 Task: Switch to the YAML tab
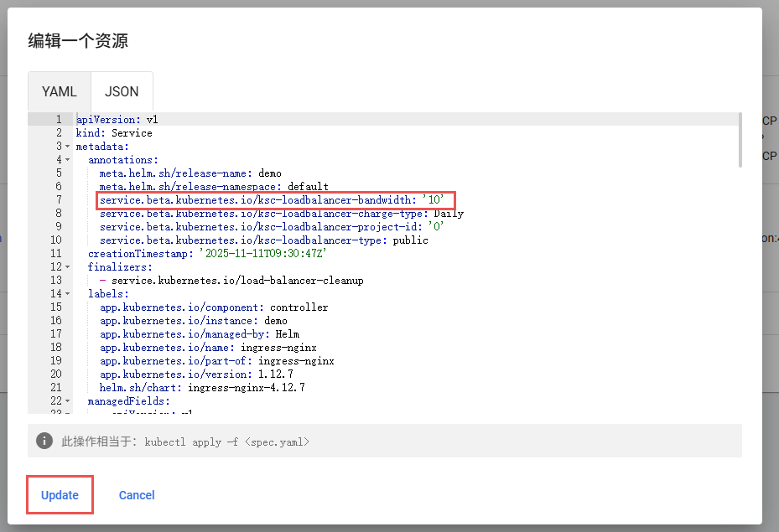tap(60, 91)
